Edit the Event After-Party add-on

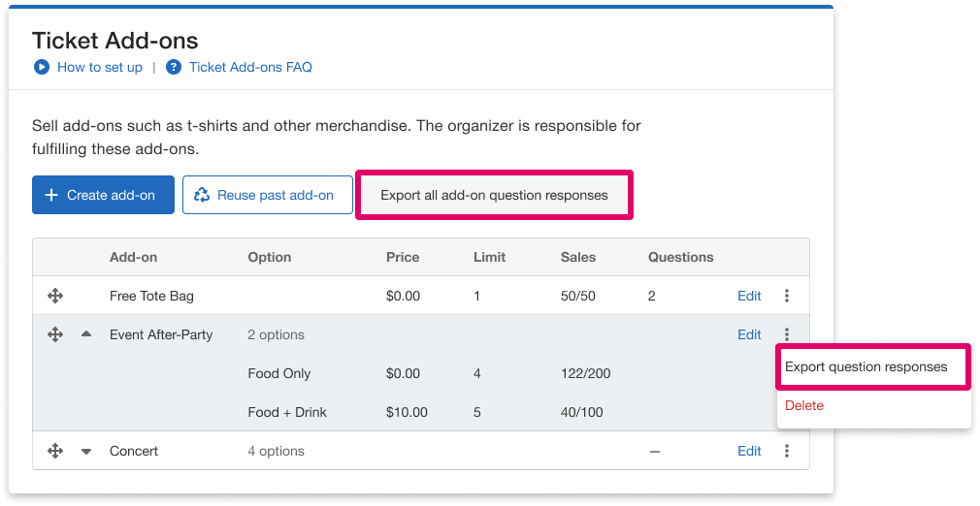[x=749, y=334]
